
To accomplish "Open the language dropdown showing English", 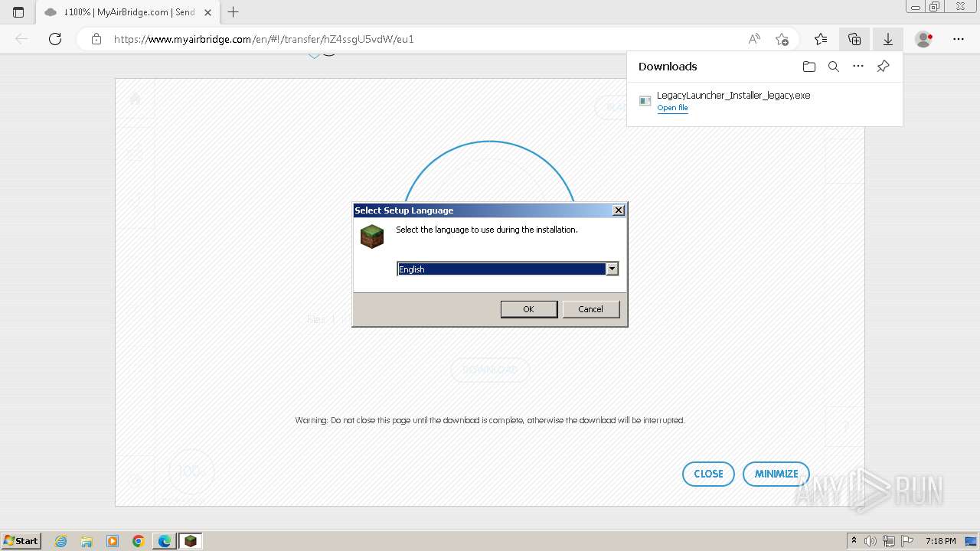I will 612,269.
